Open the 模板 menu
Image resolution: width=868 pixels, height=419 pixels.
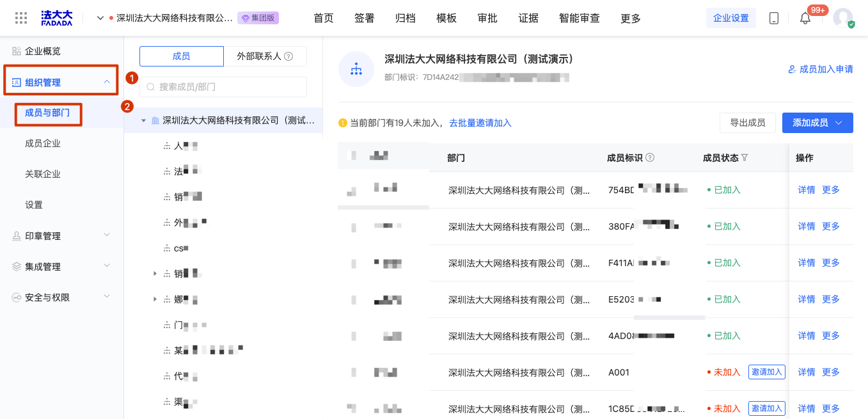click(x=446, y=18)
